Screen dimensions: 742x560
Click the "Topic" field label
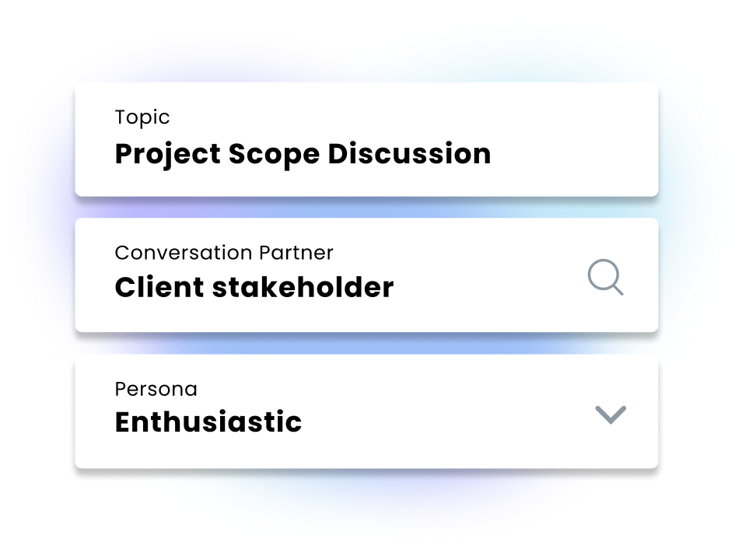(x=142, y=117)
